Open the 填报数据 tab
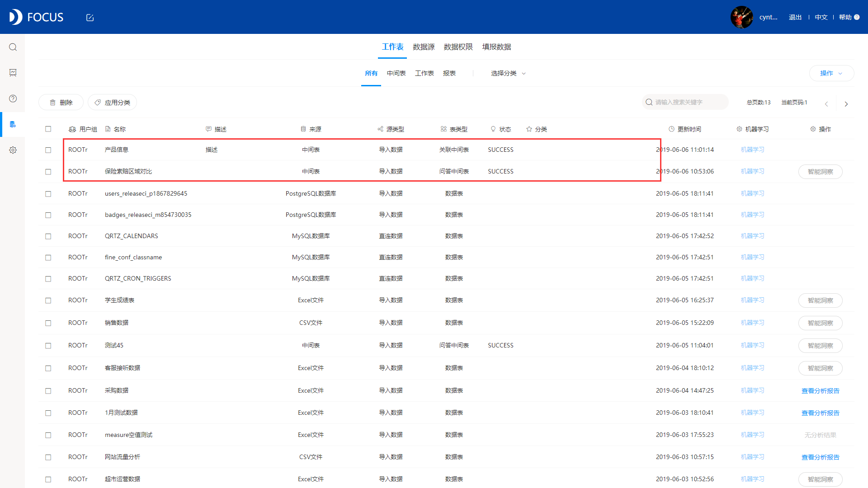The width and height of the screenshot is (868, 488). pyautogui.click(x=496, y=47)
